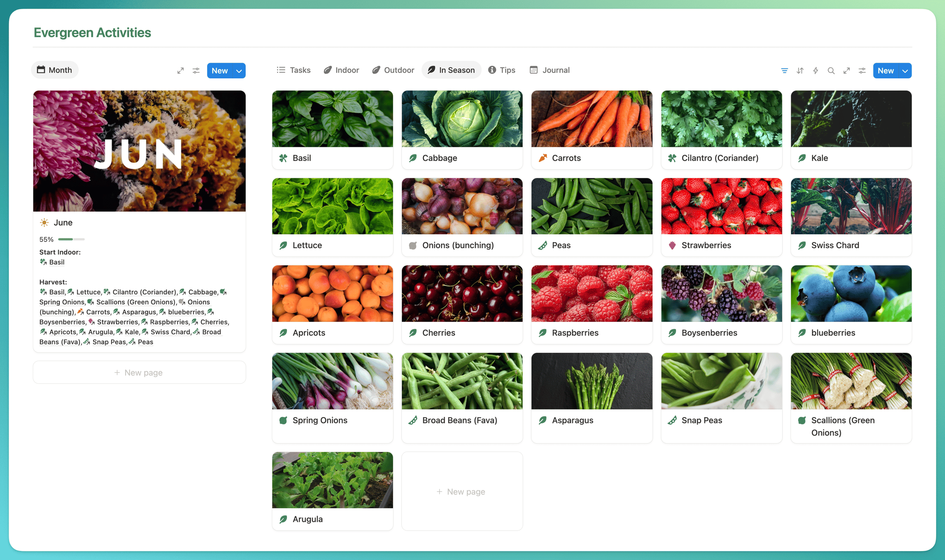Click the June 55% progress bar

71,239
